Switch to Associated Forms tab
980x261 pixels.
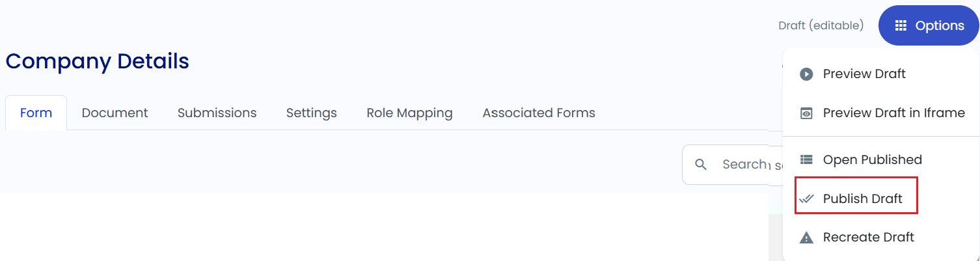539,113
